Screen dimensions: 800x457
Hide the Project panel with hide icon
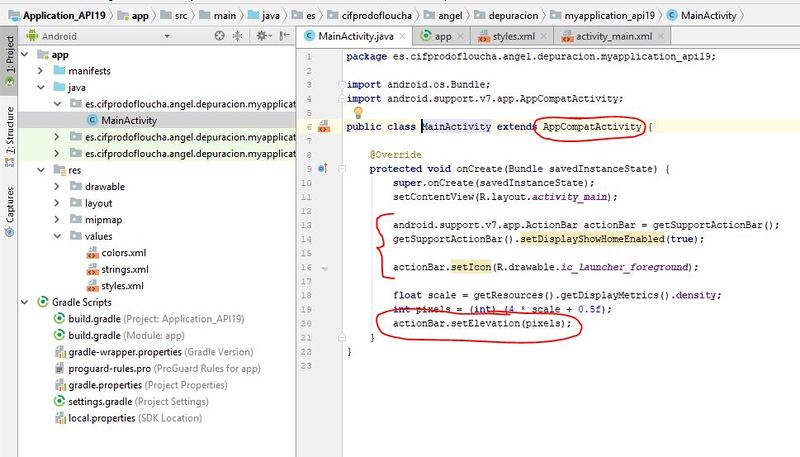click(x=284, y=36)
